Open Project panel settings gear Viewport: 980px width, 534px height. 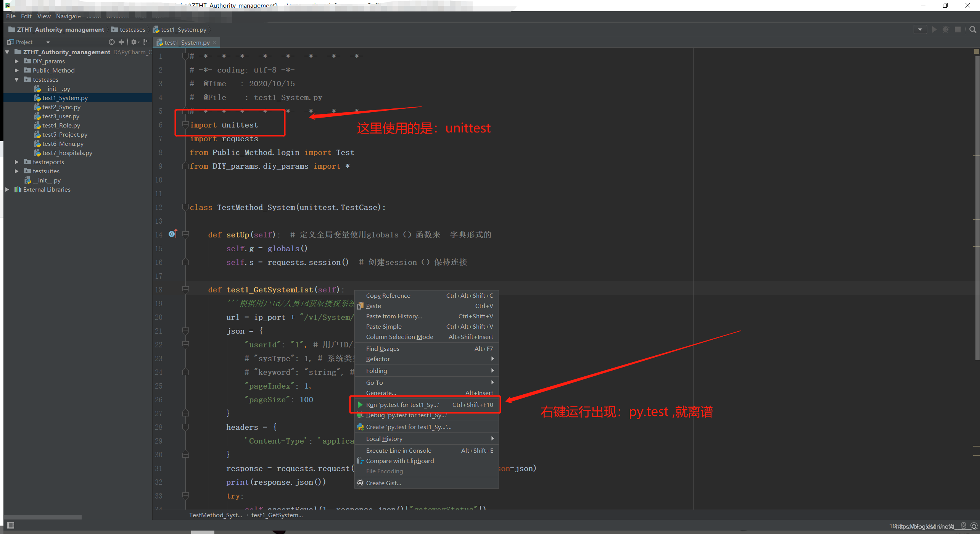click(x=135, y=42)
